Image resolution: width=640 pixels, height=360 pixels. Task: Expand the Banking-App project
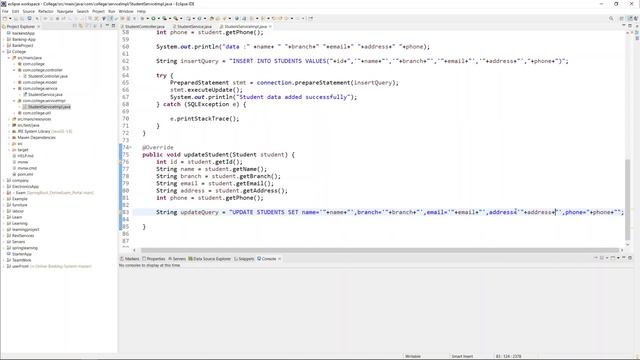pos(4,40)
